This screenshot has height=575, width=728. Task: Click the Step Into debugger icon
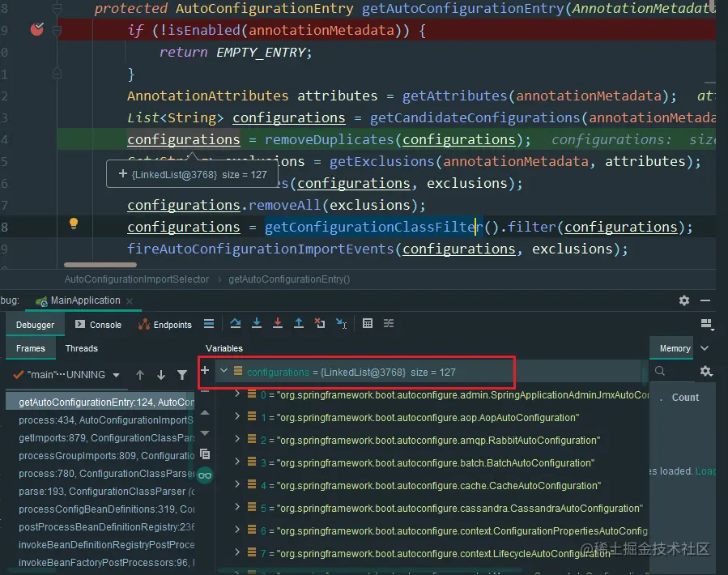(x=256, y=324)
